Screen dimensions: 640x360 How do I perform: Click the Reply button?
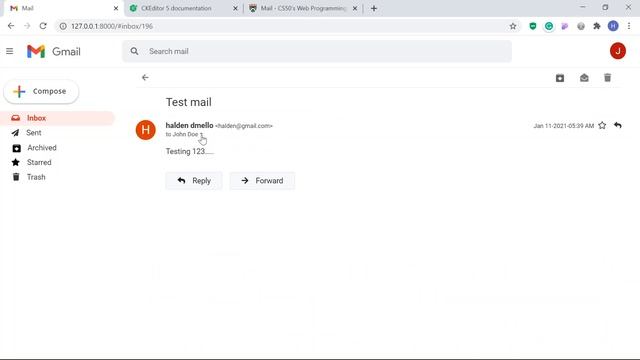[x=194, y=181]
